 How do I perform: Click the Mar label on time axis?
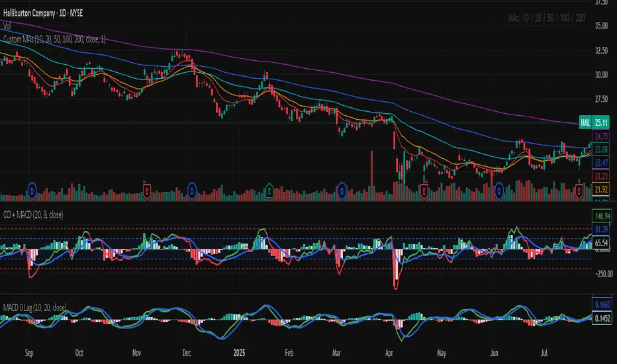pyautogui.click(x=336, y=353)
